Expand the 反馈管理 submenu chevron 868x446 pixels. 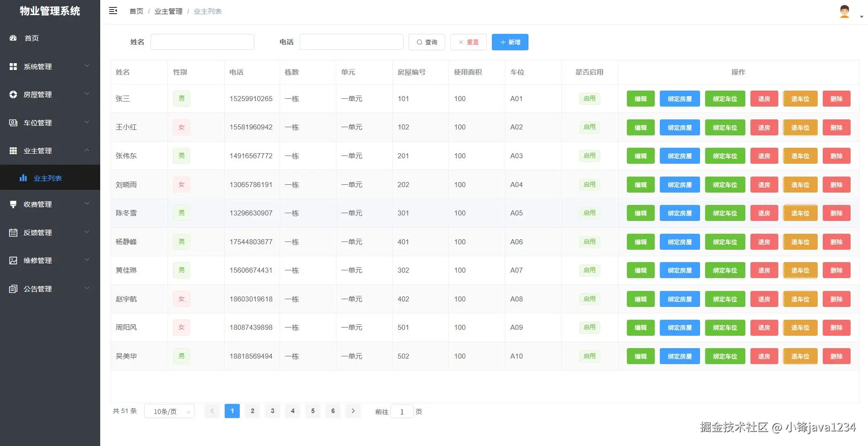point(87,232)
